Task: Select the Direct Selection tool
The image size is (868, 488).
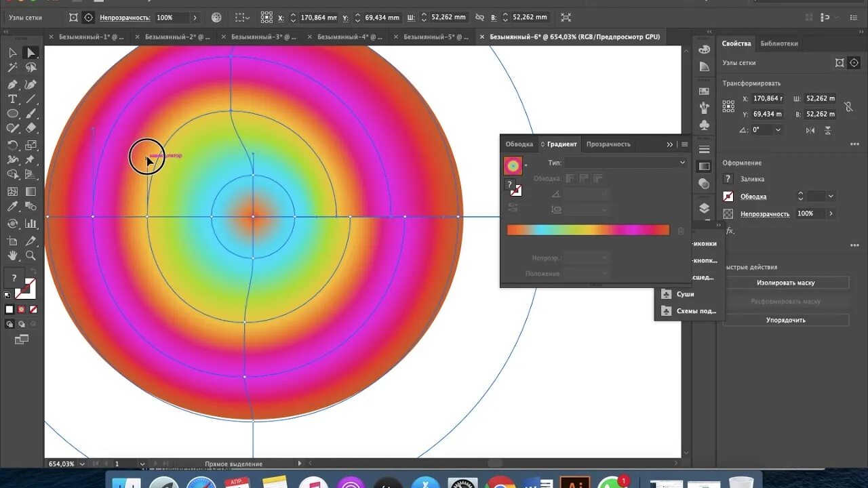Action: click(31, 53)
